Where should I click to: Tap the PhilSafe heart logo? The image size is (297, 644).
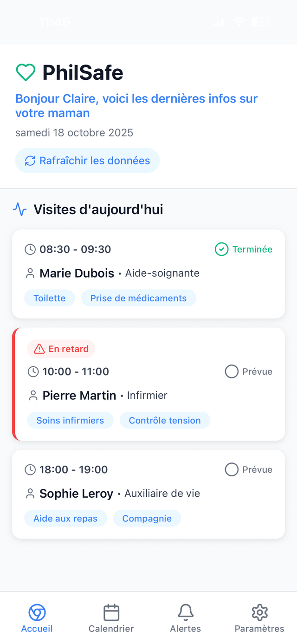[x=26, y=72]
